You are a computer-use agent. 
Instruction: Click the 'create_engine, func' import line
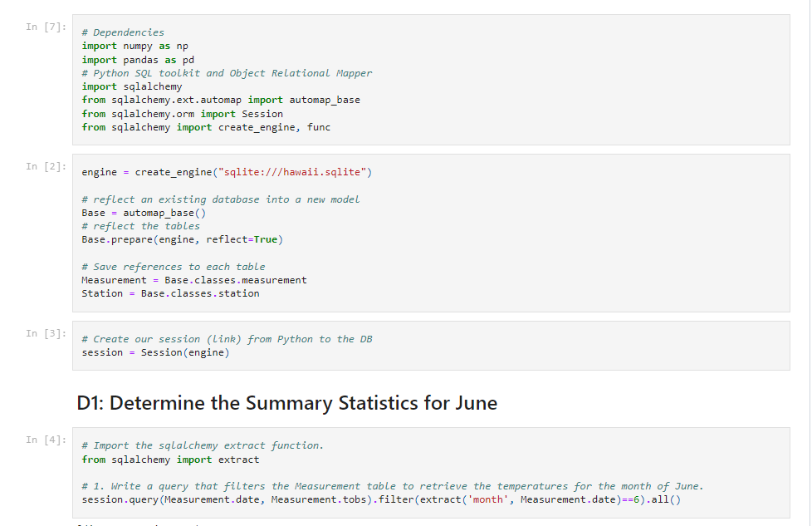[x=206, y=127]
